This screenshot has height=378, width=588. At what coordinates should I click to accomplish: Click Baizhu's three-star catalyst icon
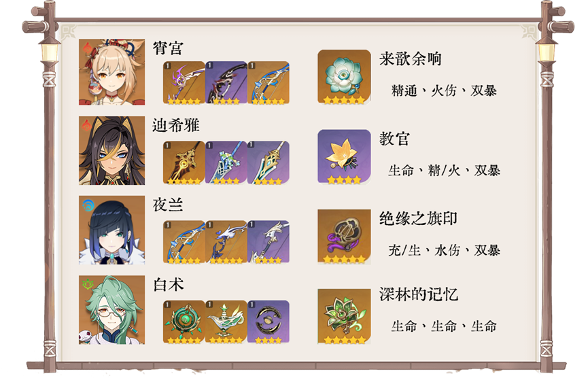tap(269, 322)
